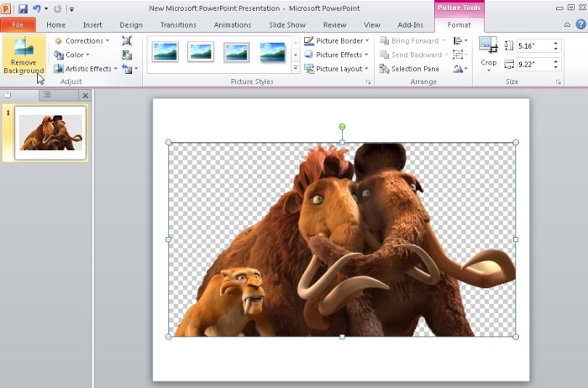The image size is (588, 388).
Task: Apply the fourth picture style with perspective shadow
Action: point(272,52)
